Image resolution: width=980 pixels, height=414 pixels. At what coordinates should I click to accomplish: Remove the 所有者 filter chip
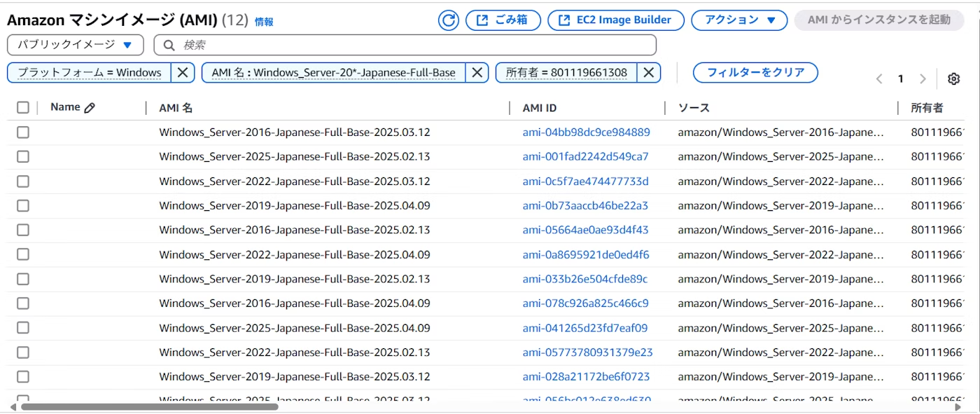pos(649,72)
